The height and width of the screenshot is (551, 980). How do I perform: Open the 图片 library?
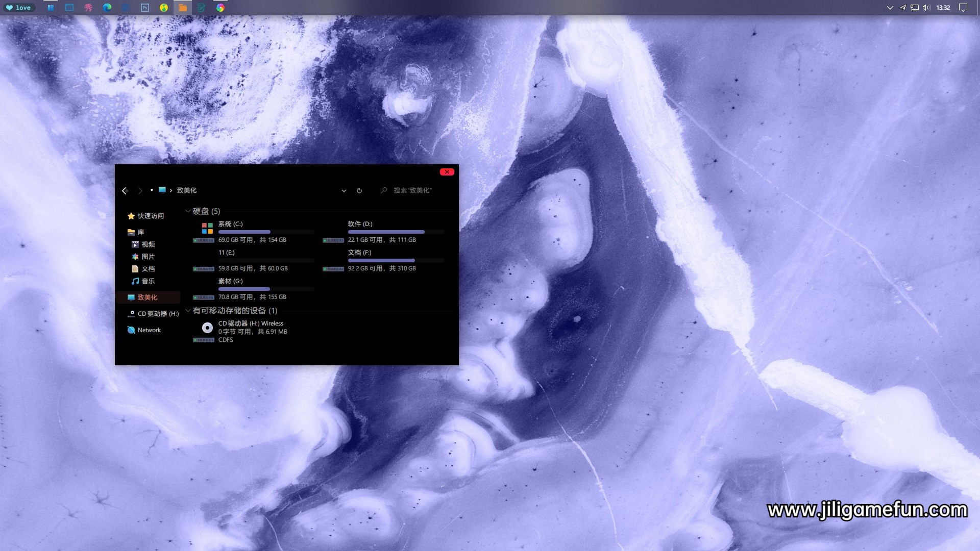[x=143, y=257]
